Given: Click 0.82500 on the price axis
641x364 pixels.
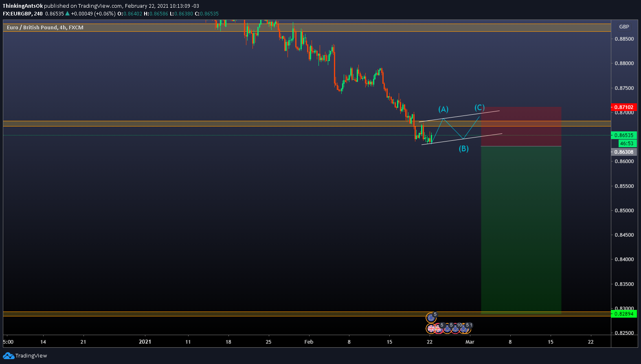Looking at the screenshot, I should pyautogui.click(x=624, y=333).
